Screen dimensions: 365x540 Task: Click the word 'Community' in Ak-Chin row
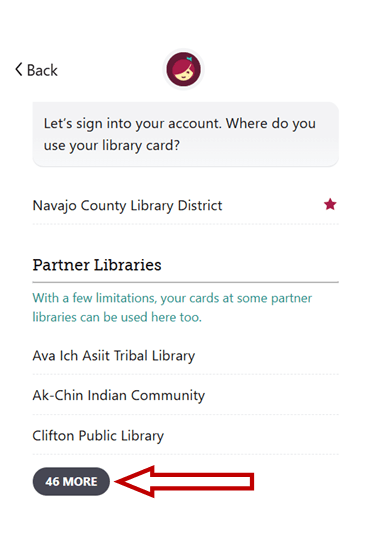168,395
